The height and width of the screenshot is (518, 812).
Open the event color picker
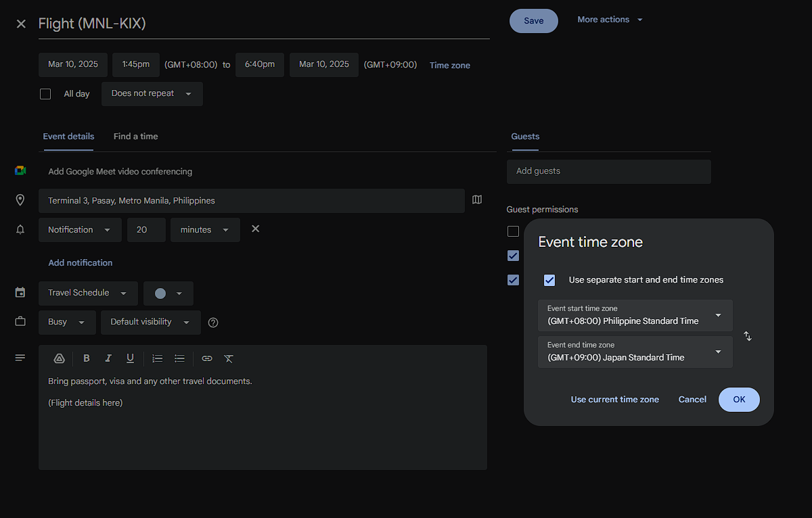tap(168, 293)
